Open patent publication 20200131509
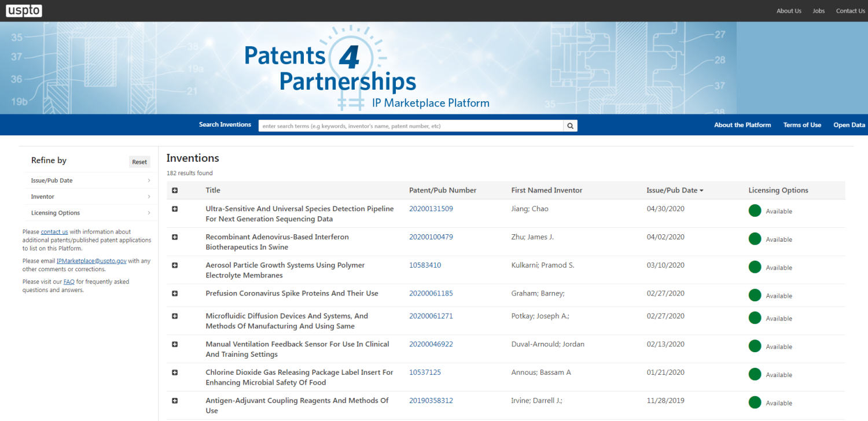 pyautogui.click(x=431, y=209)
